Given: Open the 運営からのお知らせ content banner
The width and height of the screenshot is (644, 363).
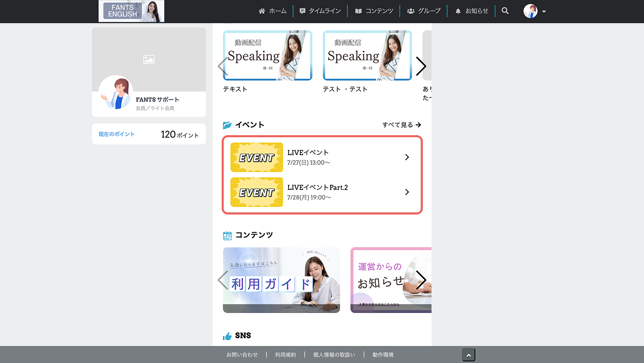Looking at the screenshot, I should click(x=391, y=280).
